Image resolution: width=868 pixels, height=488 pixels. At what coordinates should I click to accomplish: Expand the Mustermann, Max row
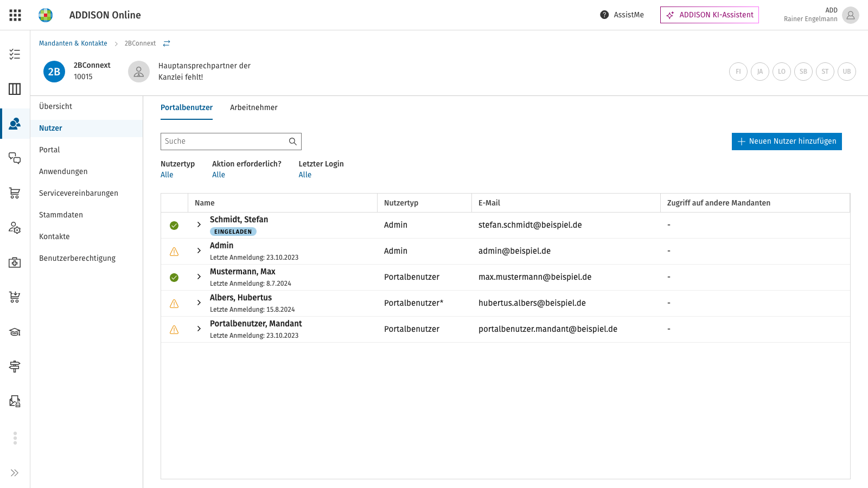[x=199, y=277]
